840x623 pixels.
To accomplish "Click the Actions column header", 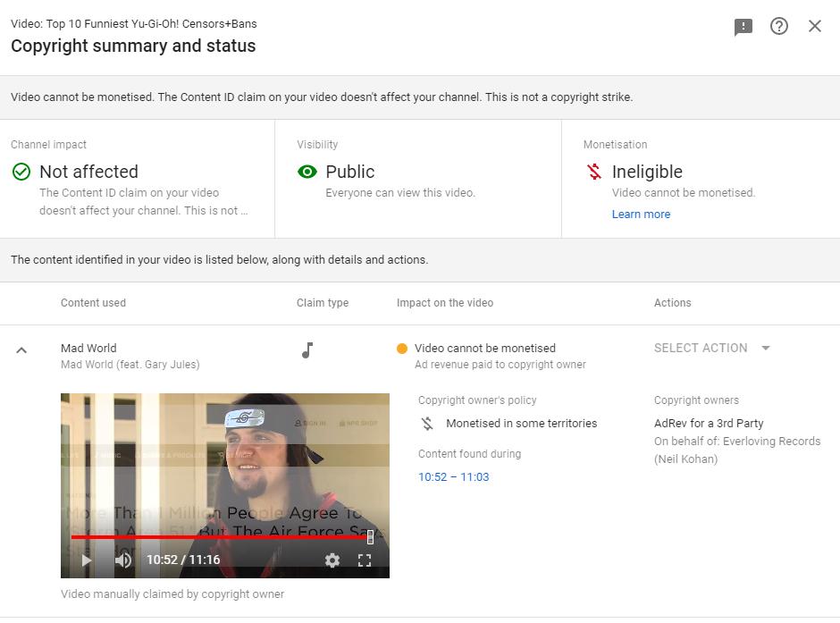I will tap(672, 303).
